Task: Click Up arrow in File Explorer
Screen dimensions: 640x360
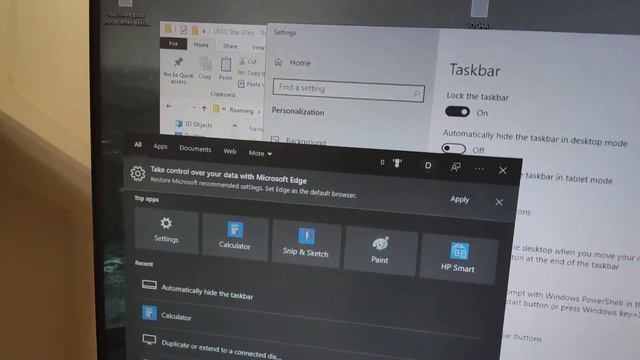Action: coord(204,109)
